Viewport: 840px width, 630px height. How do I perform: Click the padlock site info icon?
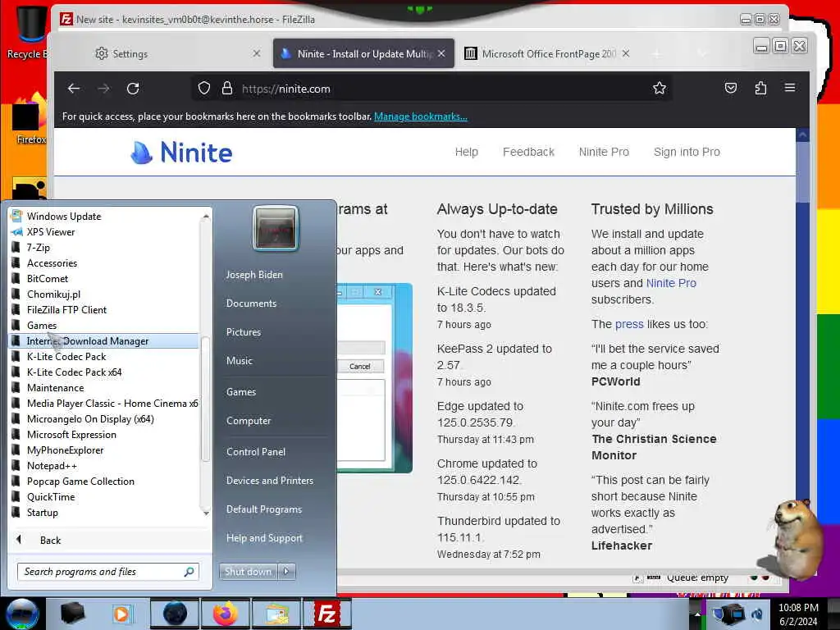tap(227, 89)
